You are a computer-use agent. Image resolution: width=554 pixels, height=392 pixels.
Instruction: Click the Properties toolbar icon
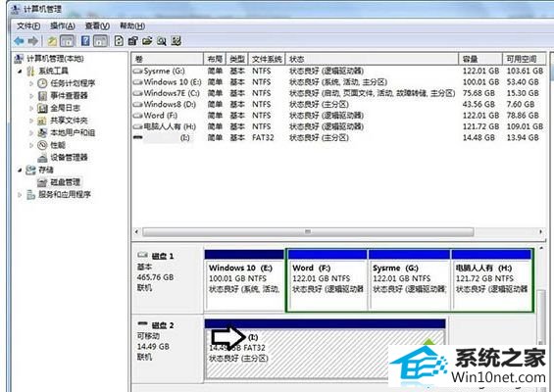(132, 41)
